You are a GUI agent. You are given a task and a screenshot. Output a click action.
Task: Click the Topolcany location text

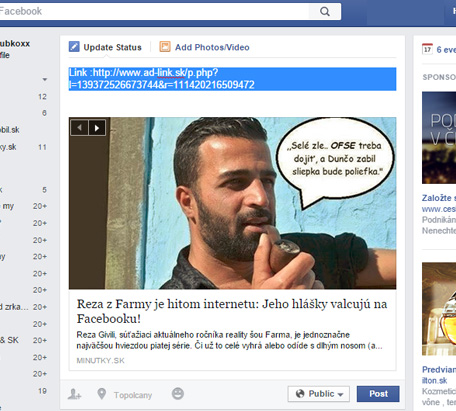tap(133, 395)
